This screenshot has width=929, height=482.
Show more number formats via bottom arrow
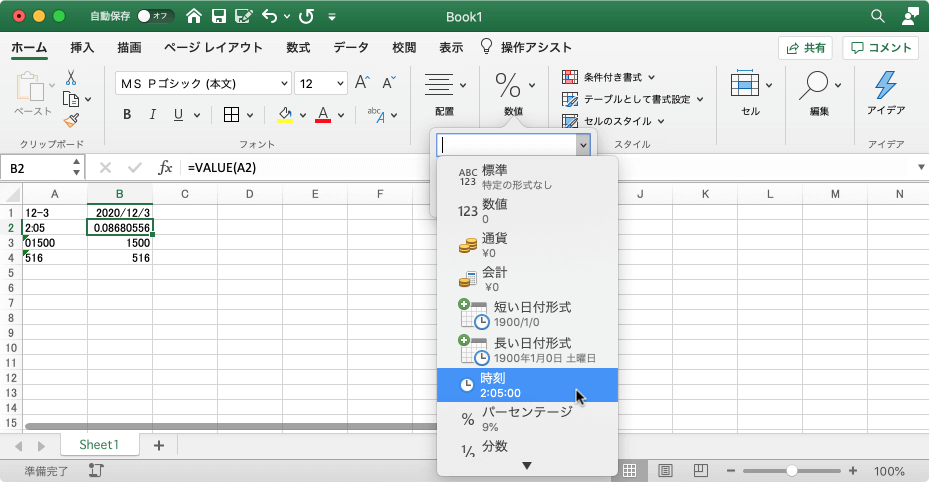tap(527, 466)
